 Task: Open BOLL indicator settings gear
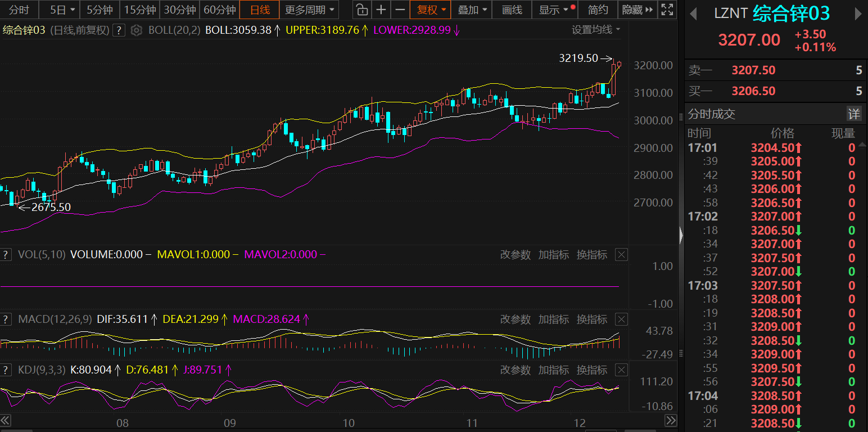(136, 30)
